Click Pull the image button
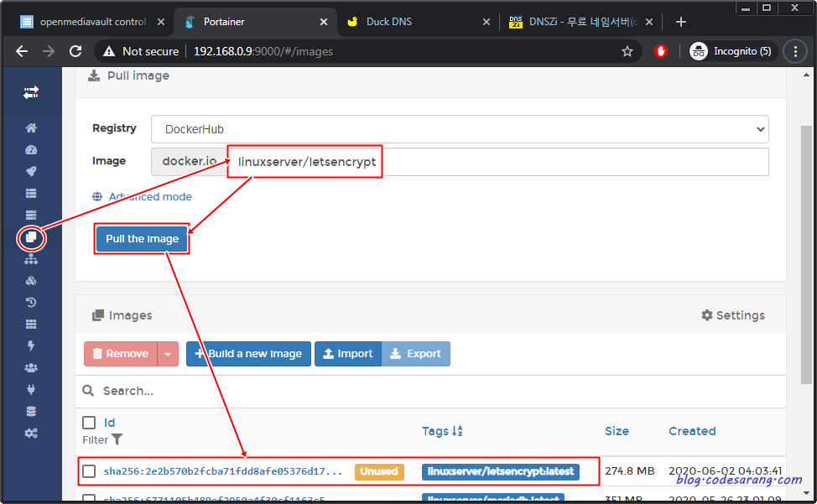Viewport: 817px width, 504px height. (x=142, y=239)
